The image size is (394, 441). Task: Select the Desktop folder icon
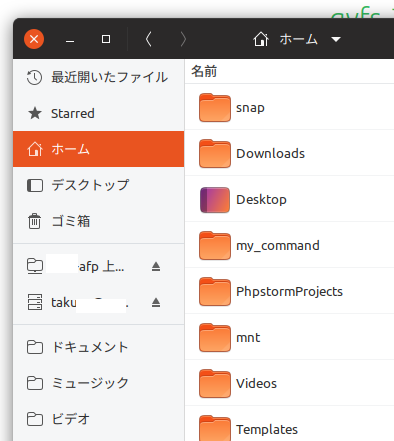point(215,199)
